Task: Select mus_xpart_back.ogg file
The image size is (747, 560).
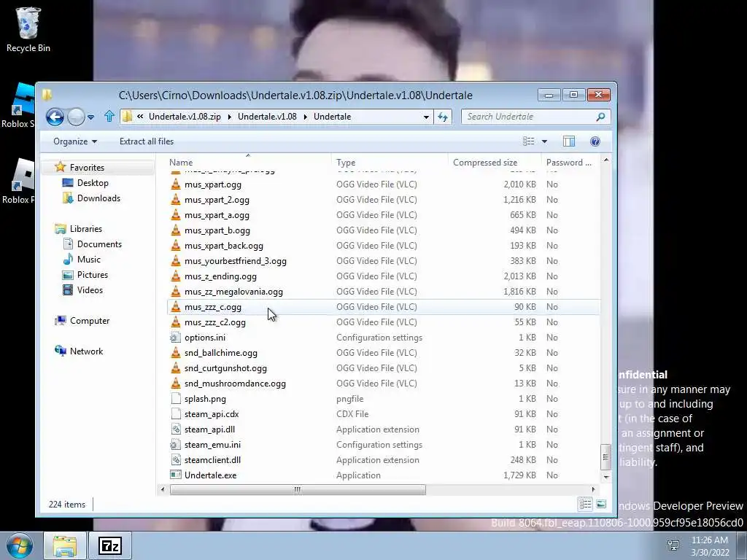Action: click(x=223, y=246)
